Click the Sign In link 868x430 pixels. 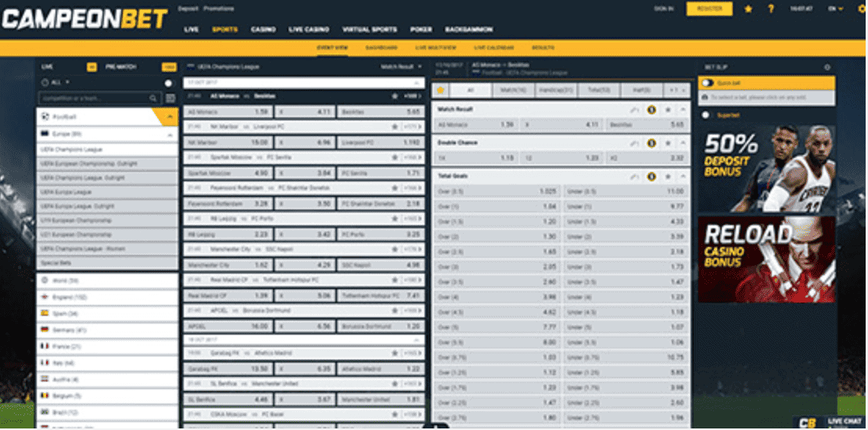(x=664, y=9)
